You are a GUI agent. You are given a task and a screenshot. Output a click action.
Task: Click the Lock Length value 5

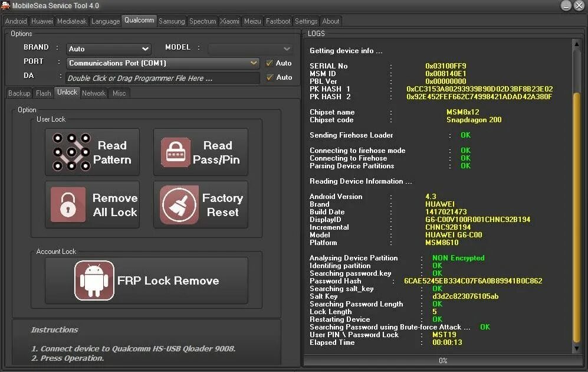coord(435,312)
